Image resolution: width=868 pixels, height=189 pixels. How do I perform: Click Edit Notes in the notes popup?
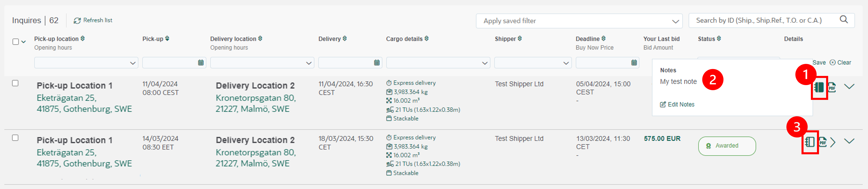[x=677, y=105]
